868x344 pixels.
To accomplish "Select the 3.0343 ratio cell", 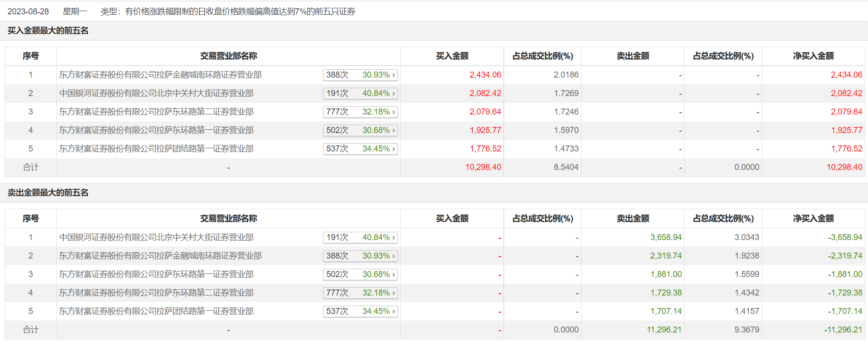I will coord(747,237).
